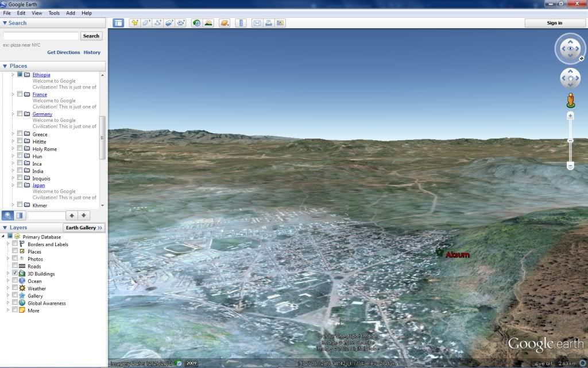Add a polygon from the toolbar
Viewport: 588px width, 368px height.
coord(146,23)
